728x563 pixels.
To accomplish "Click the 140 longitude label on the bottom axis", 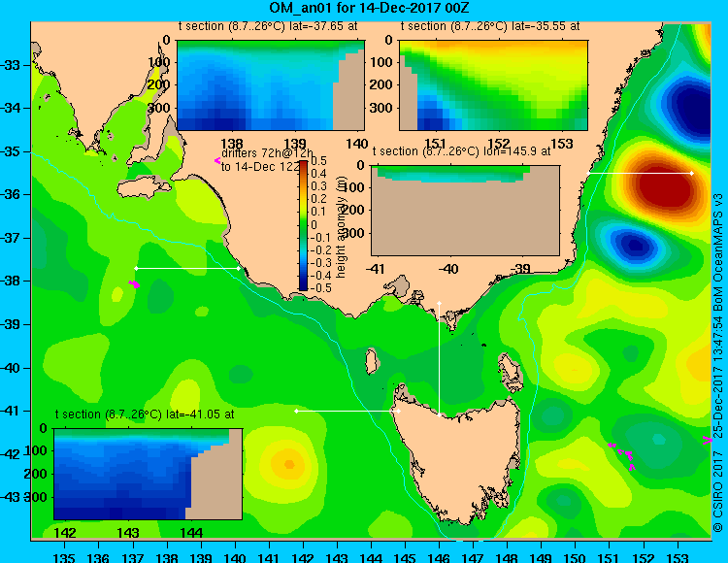I will click(235, 557).
